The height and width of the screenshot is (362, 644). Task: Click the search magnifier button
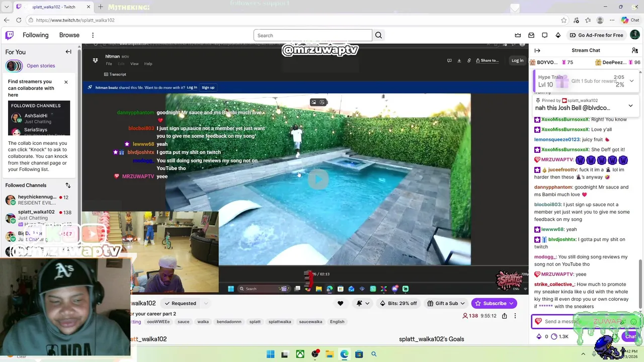click(x=378, y=35)
